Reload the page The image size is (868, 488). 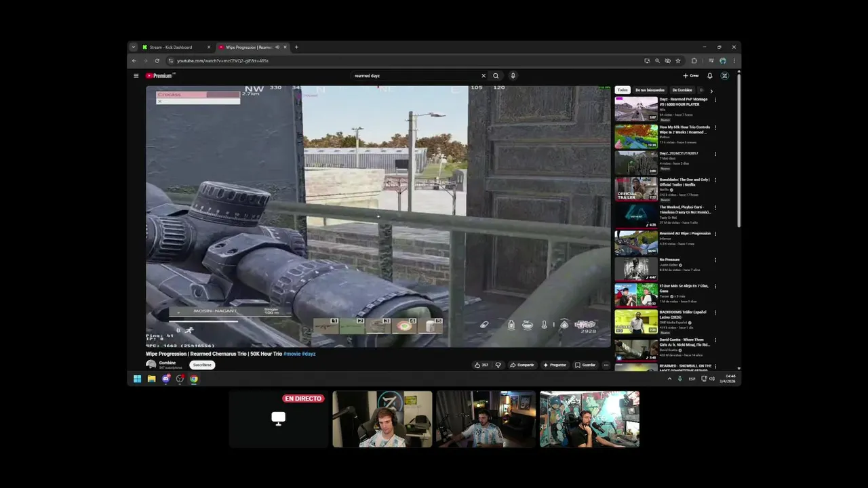pos(157,60)
